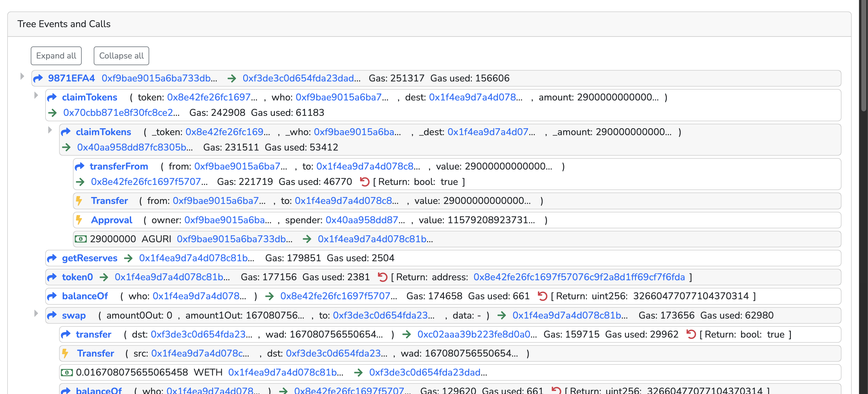This screenshot has height=394, width=868.
Task: Click the call arrow icon beside 9871EFA4
Action: pyautogui.click(x=38, y=78)
